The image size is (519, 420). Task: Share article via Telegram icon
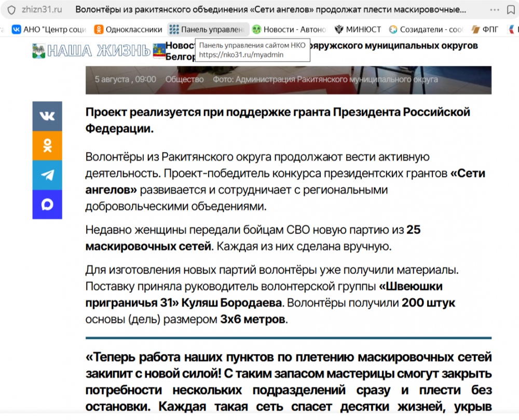click(x=47, y=175)
